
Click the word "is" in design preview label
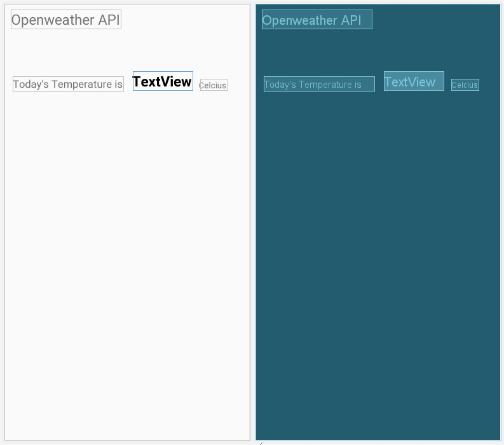118,84
